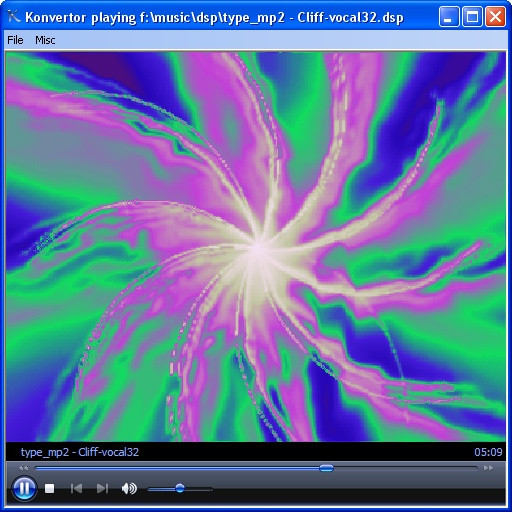Skip to the previous track

(x=76, y=489)
